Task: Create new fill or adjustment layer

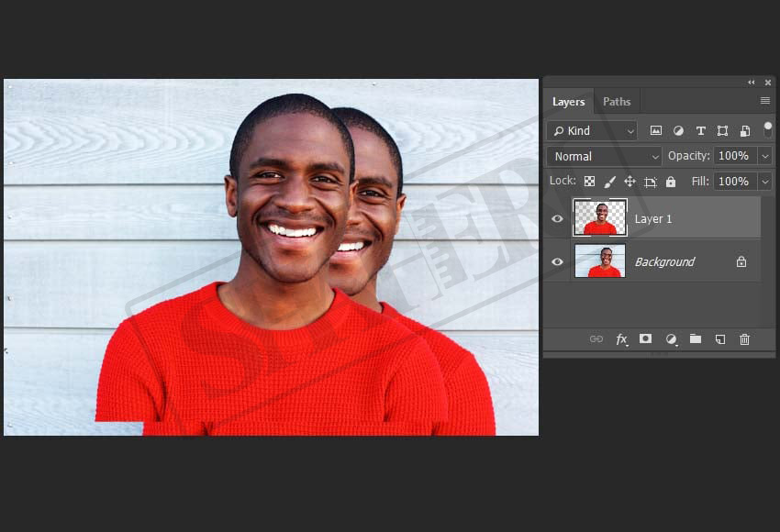Action: 671,339
